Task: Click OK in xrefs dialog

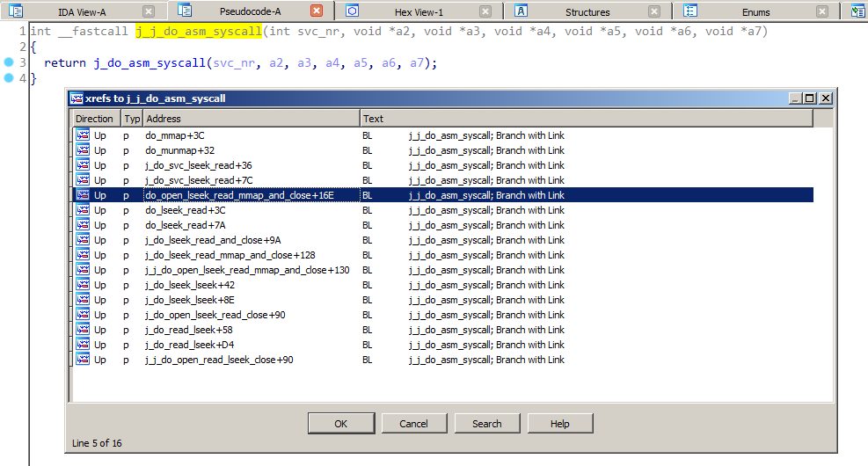Action: (341, 424)
